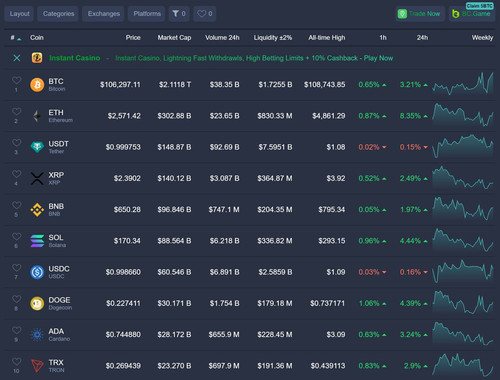Favorite USDT with its heart icon
The image size is (500, 380).
(x=16, y=143)
